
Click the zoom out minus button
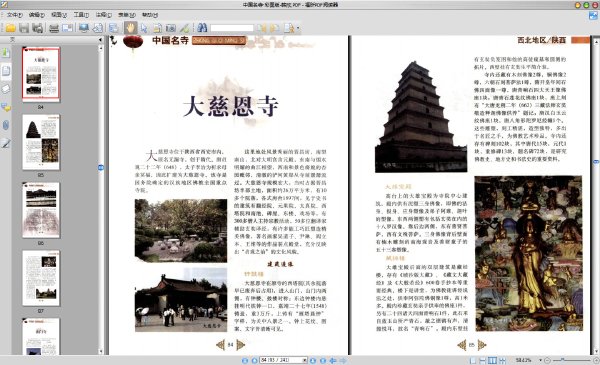click(x=547, y=360)
